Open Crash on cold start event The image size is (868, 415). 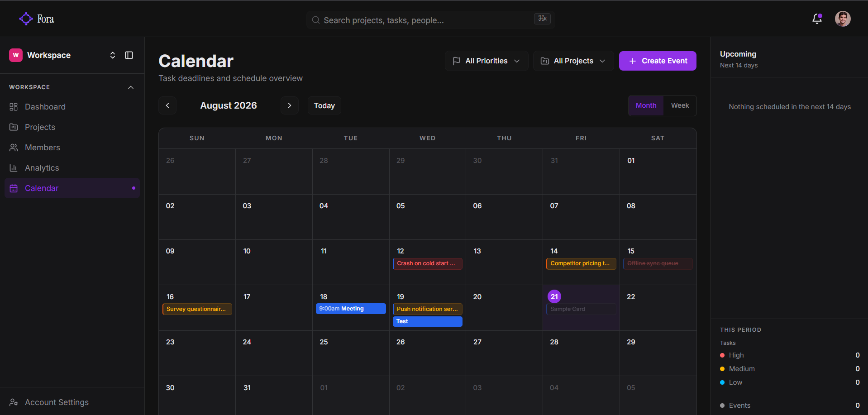pyautogui.click(x=428, y=263)
